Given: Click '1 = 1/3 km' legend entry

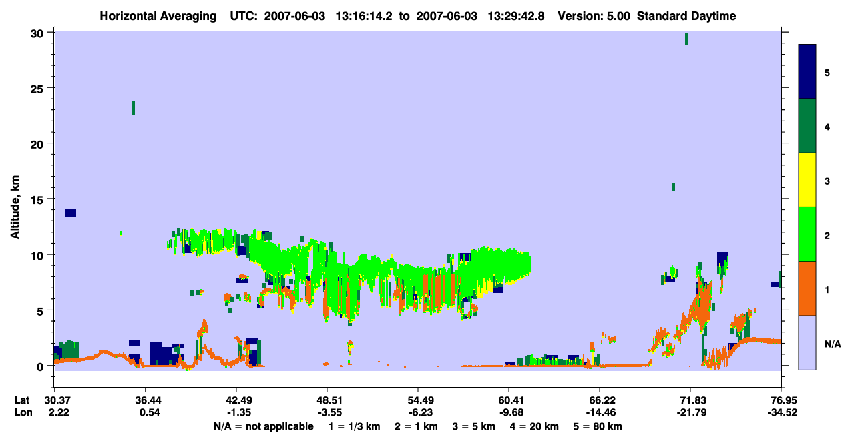Looking at the screenshot, I should coord(355,426).
